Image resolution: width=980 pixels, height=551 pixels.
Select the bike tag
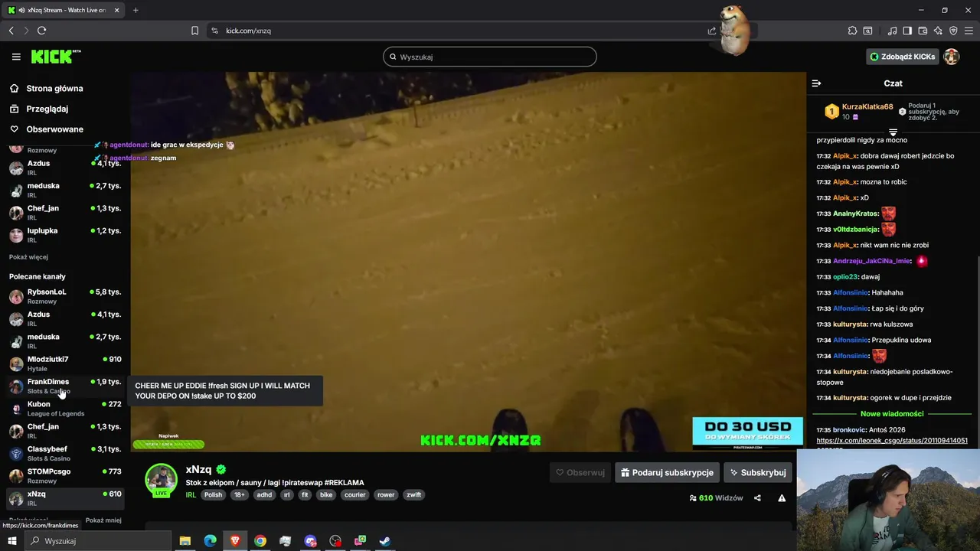[326, 495]
